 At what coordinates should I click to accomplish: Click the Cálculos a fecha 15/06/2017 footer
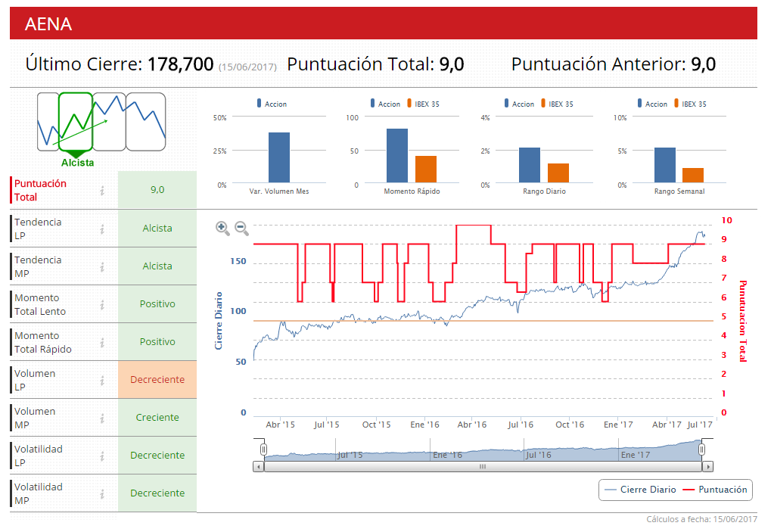(701, 519)
